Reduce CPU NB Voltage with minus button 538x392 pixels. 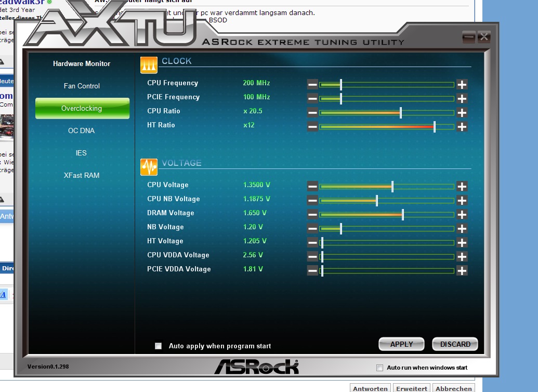[x=312, y=201]
